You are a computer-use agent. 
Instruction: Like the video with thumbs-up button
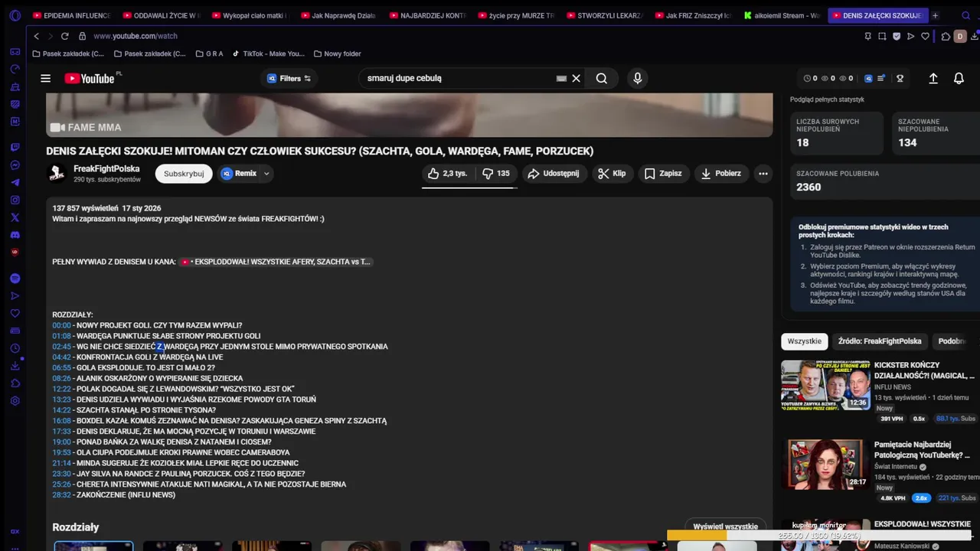448,174
